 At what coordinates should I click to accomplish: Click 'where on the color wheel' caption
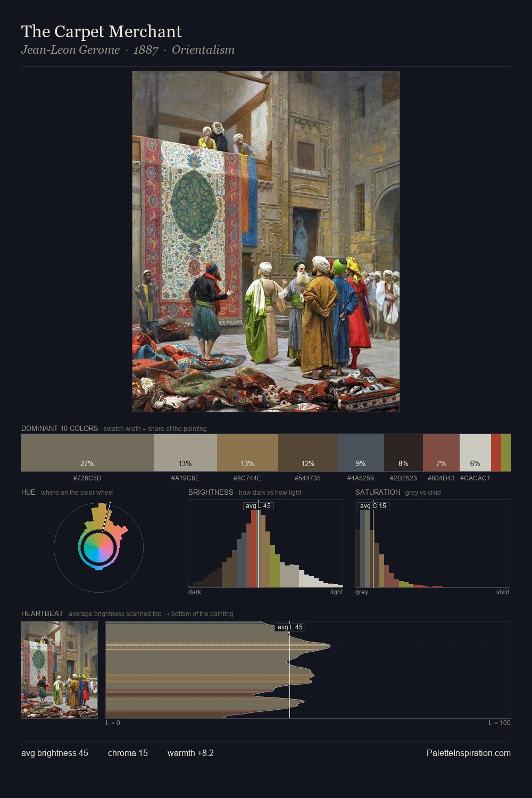77,493
